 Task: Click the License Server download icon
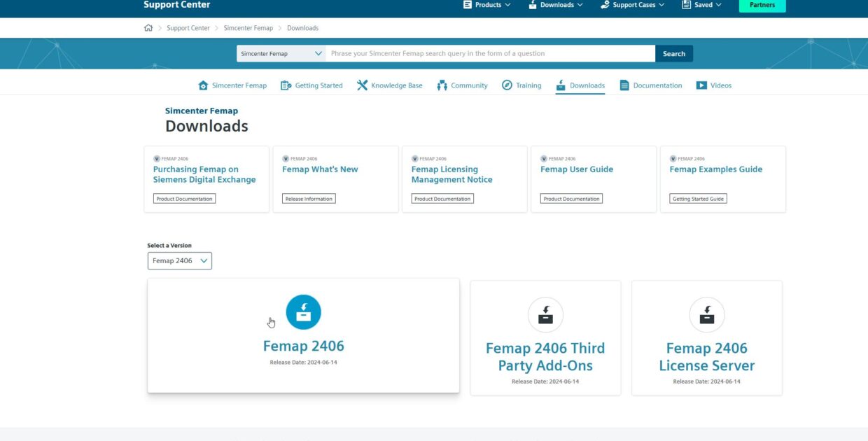707,314
